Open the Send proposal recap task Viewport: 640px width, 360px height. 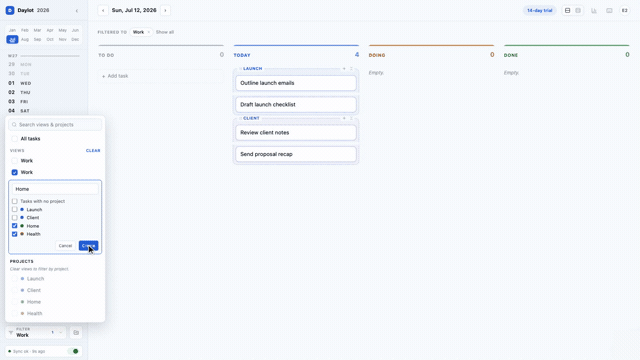[x=296, y=154]
